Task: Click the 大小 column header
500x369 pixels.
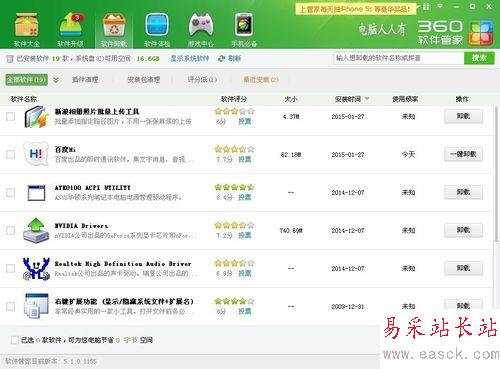Action: tap(291, 99)
